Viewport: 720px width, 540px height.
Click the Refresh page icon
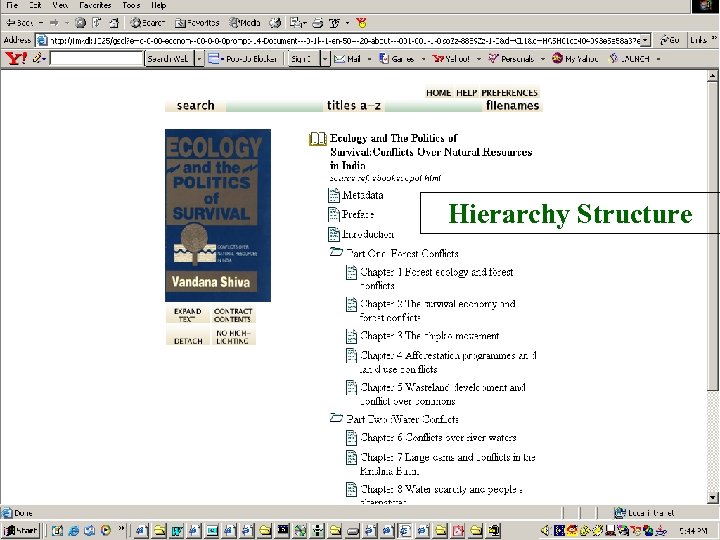coord(97,22)
